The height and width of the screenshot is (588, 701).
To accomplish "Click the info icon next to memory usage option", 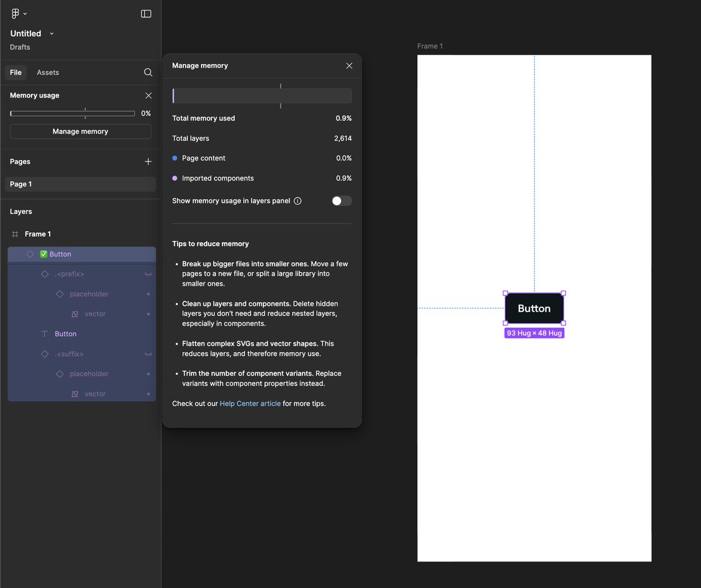I will click(x=298, y=200).
